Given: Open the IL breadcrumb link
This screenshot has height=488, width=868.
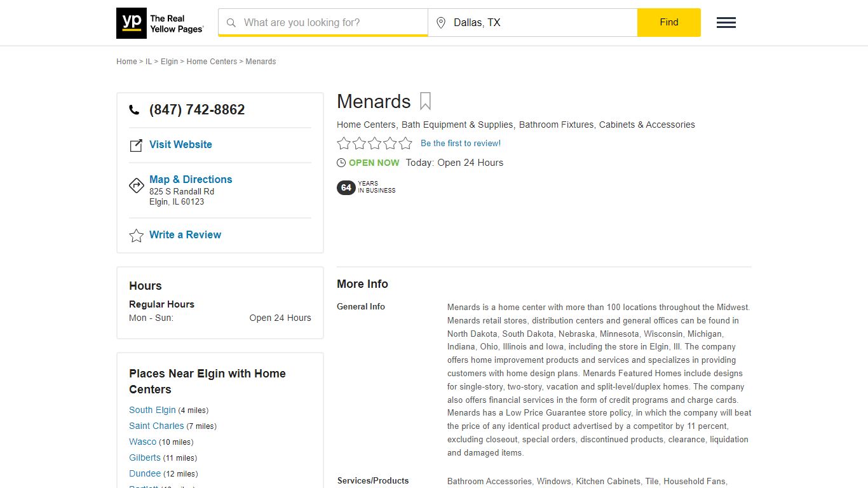Looking at the screenshot, I should click(149, 62).
